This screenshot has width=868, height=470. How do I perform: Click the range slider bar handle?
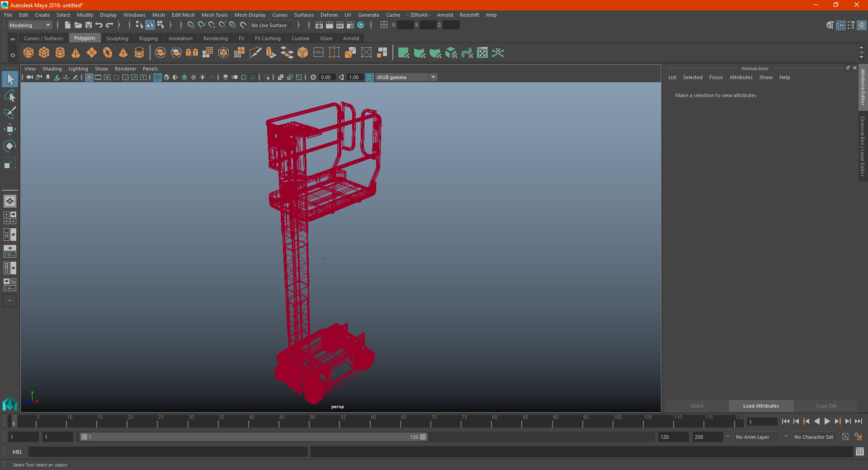point(253,437)
